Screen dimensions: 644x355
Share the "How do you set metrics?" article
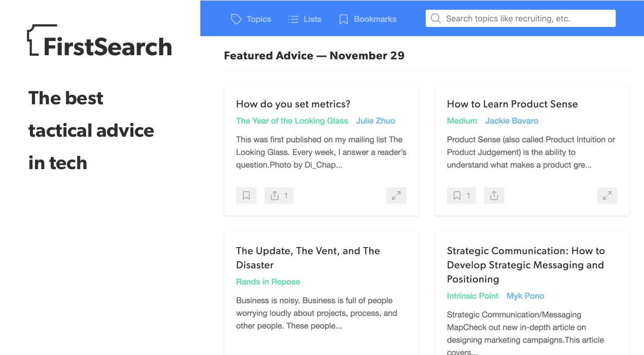(278, 195)
